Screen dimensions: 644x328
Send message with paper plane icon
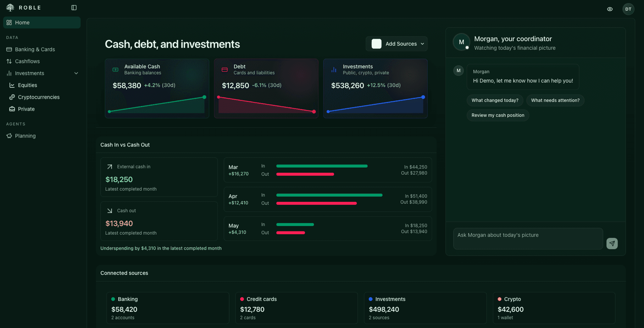(x=612, y=243)
